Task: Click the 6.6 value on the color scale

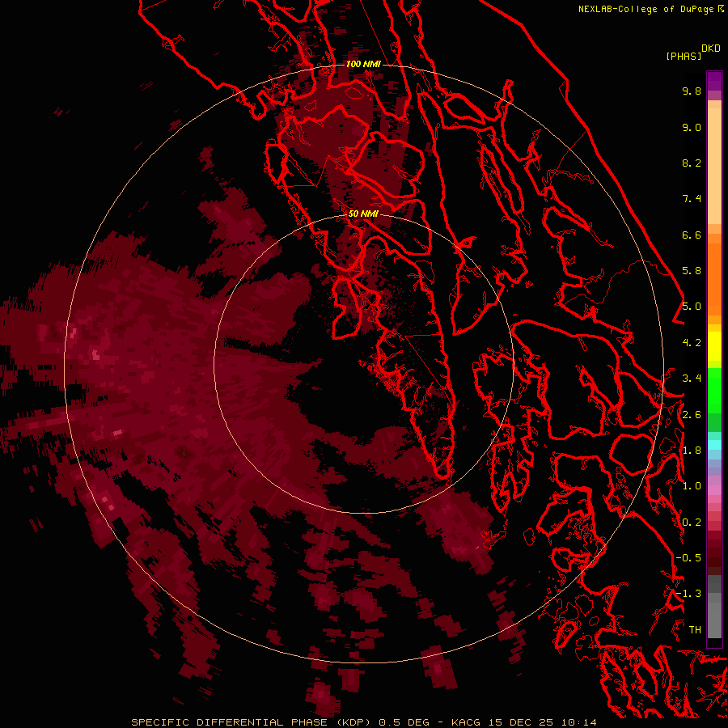Action: [x=692, y=235]
